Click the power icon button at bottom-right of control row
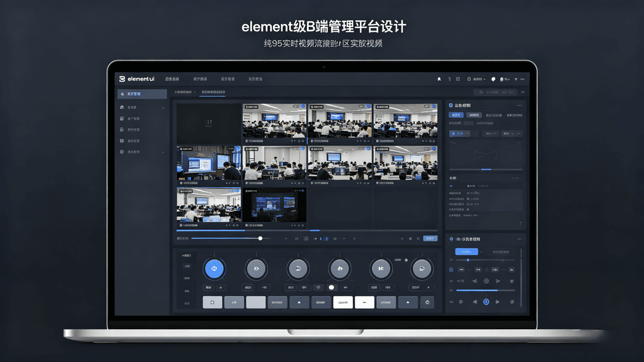Screen dimensions: 644x362 point(427,302)
